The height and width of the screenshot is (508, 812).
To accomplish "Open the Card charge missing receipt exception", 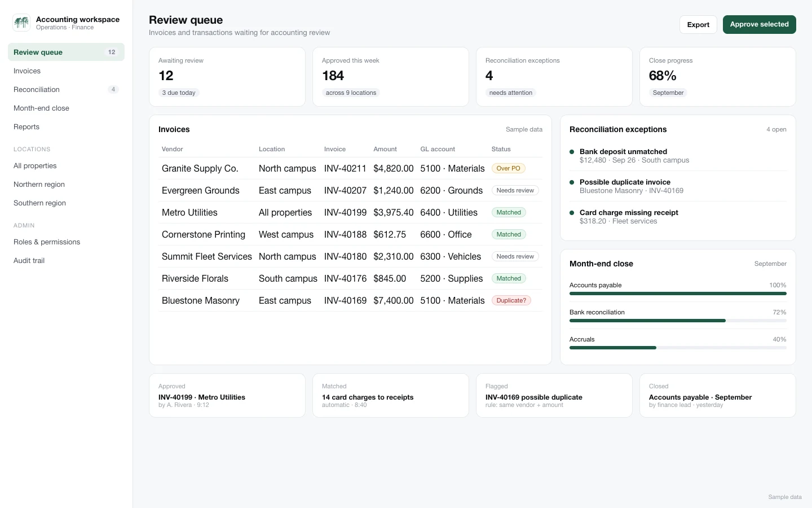I will (678, 217).
